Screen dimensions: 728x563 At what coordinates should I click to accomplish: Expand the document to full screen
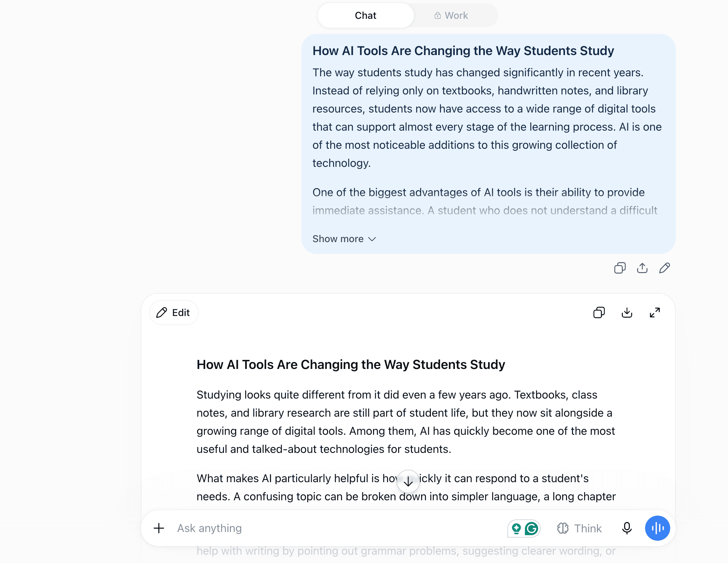(655, 313)
